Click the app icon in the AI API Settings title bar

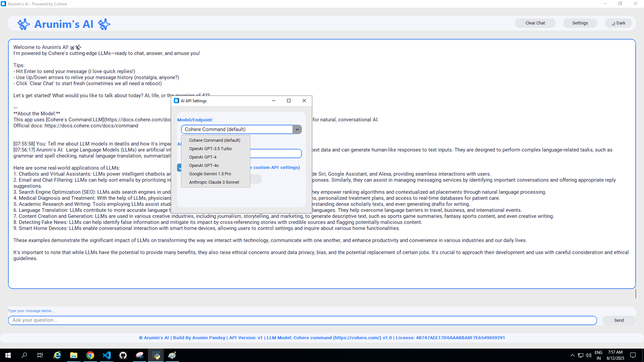(x=177, y=101)
